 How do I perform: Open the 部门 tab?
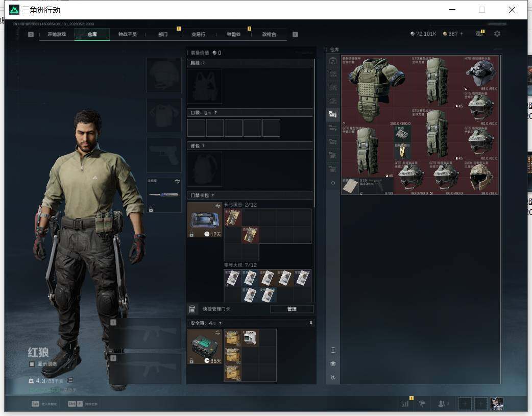[163, 34]
